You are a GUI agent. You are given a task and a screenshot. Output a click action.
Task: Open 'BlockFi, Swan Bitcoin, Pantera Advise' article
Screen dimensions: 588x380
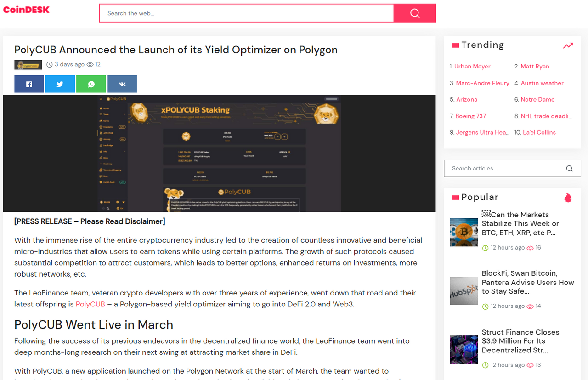click(528, 282)
